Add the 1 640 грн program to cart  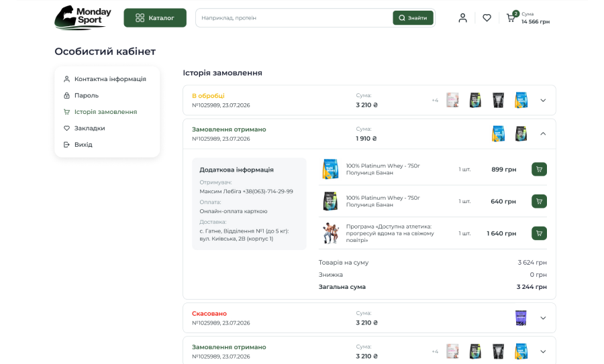pyautogui.click(x=540, y=233)
